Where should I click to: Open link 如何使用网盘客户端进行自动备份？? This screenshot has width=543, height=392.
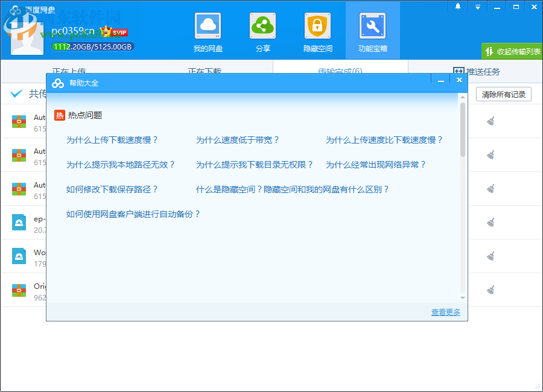[133, 214]
